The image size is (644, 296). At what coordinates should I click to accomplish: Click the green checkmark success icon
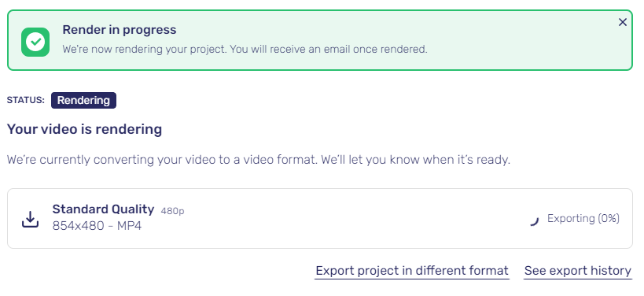pyautogui.click(x=35, y=42)
